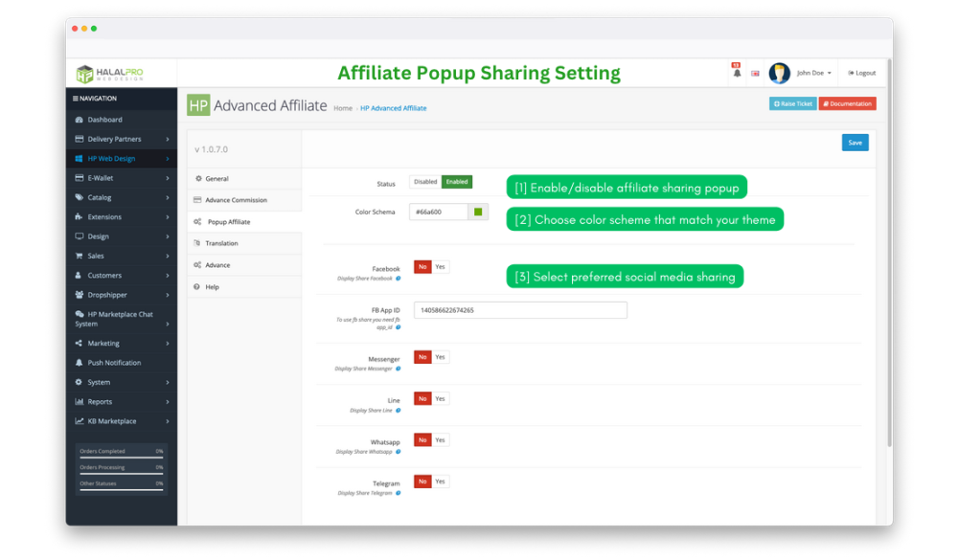958x560 pixels.
Task: Switch to the Advance Commission tab
Action: point(236,200)
